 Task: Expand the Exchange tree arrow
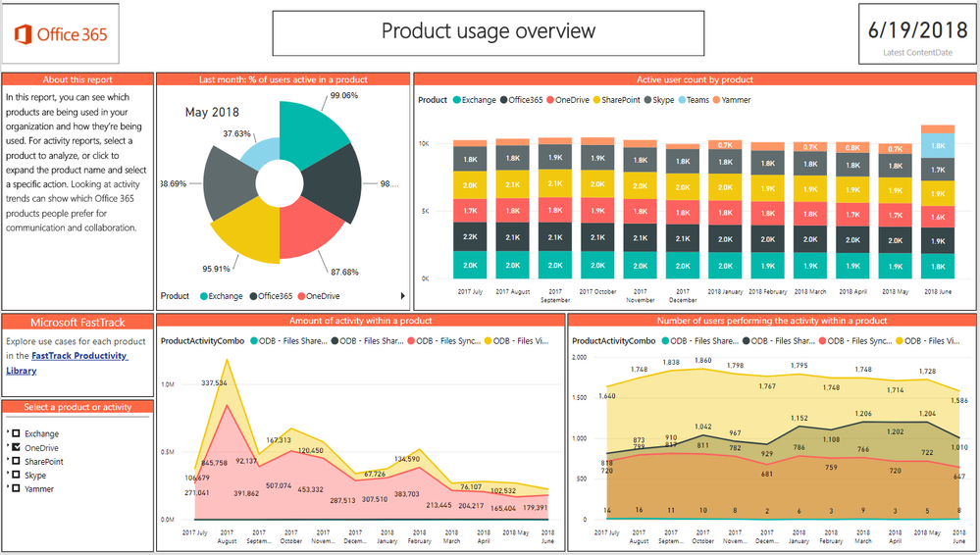coord(8,431)
